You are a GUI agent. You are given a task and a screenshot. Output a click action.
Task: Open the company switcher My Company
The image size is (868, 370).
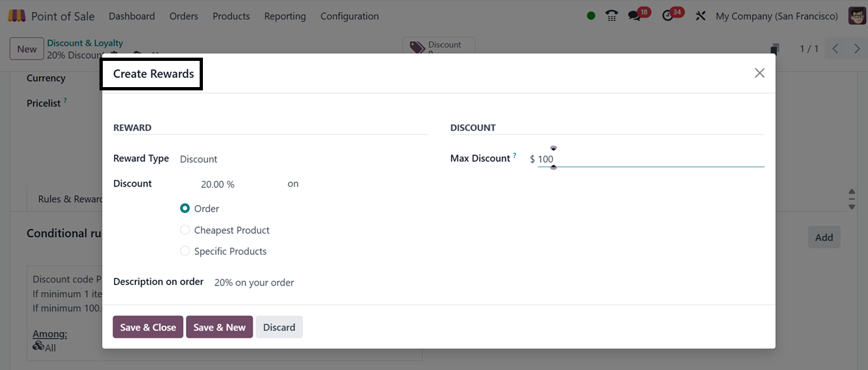click(776, 16)
